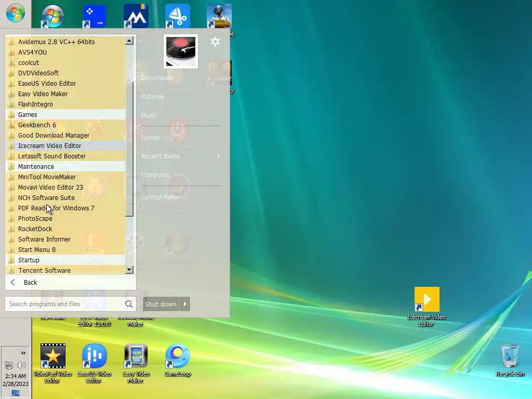This screenshot has width=532, height=399.
Task: Open the AVS4YOU program folder
Action: click(x=65, y=52)
